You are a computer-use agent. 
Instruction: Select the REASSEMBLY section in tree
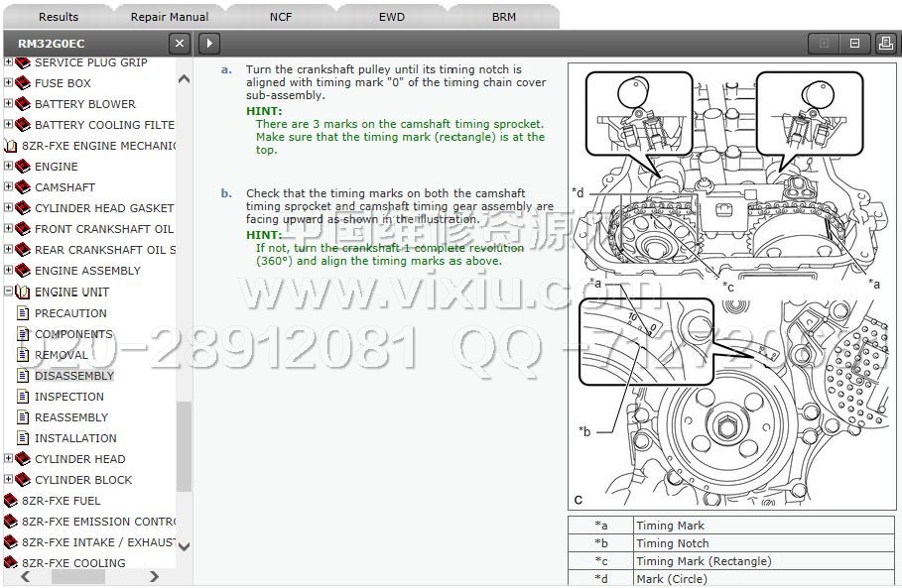click(x=71, y=417)
